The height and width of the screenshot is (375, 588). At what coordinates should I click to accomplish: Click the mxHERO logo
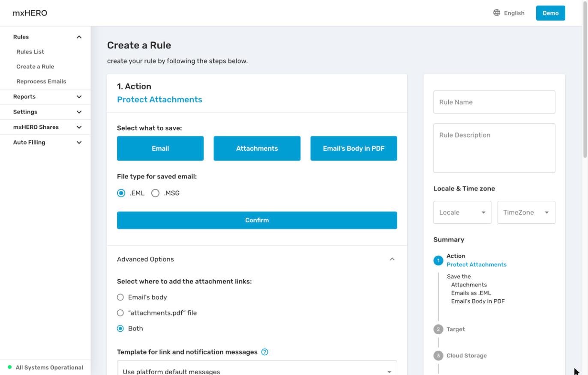[x=30, y=13]
